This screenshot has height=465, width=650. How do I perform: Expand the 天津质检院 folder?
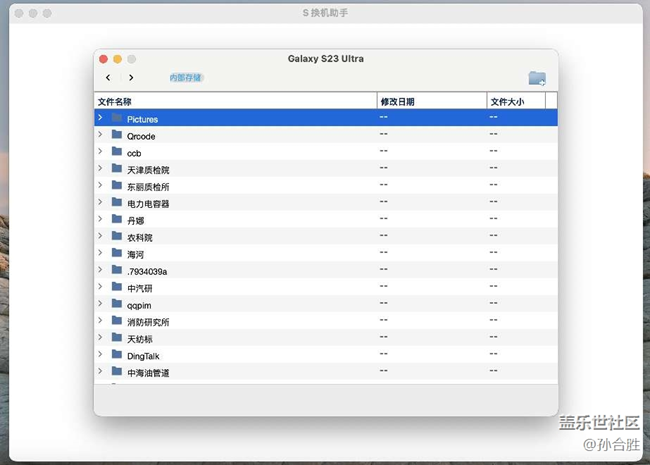point(100,169)
